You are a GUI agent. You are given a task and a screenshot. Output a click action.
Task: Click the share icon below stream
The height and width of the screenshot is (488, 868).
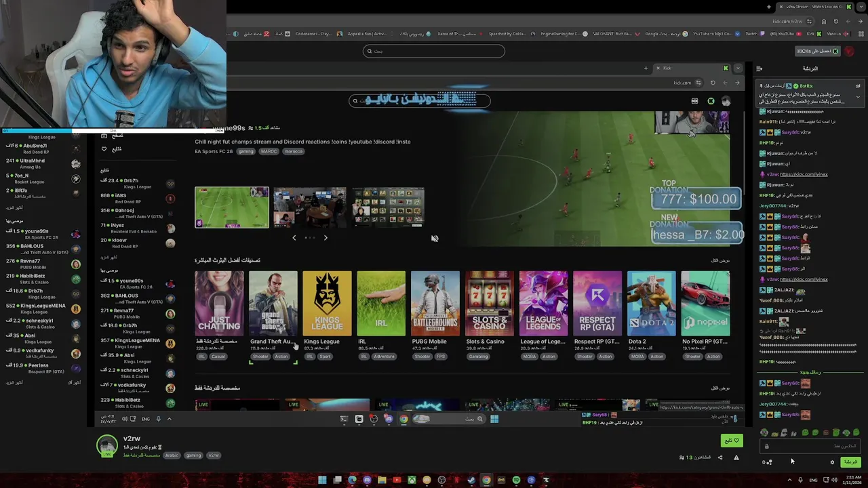[x=720, y=457]
